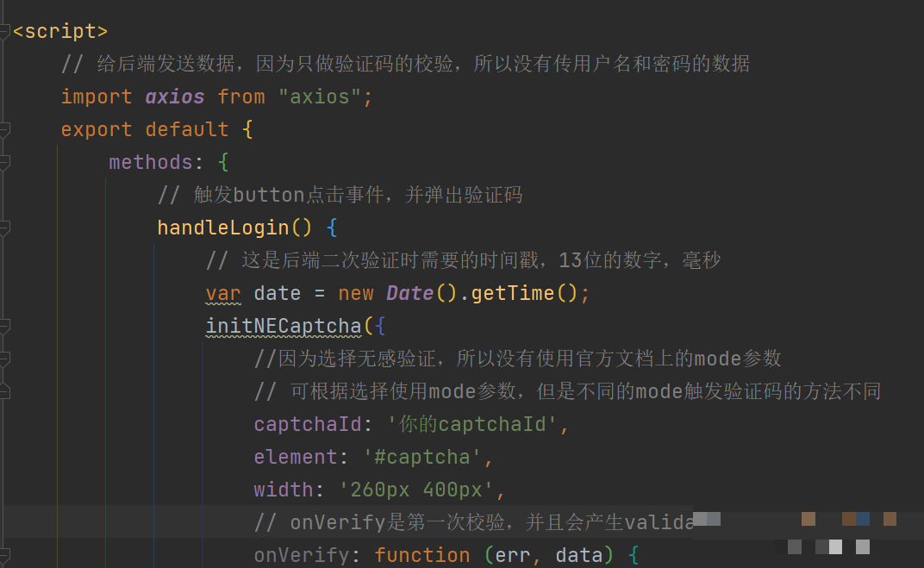Screen dimensions: 924x568
Task: Click the underlined var keyword
Action: pyautogui.click(x=223, y=293)
